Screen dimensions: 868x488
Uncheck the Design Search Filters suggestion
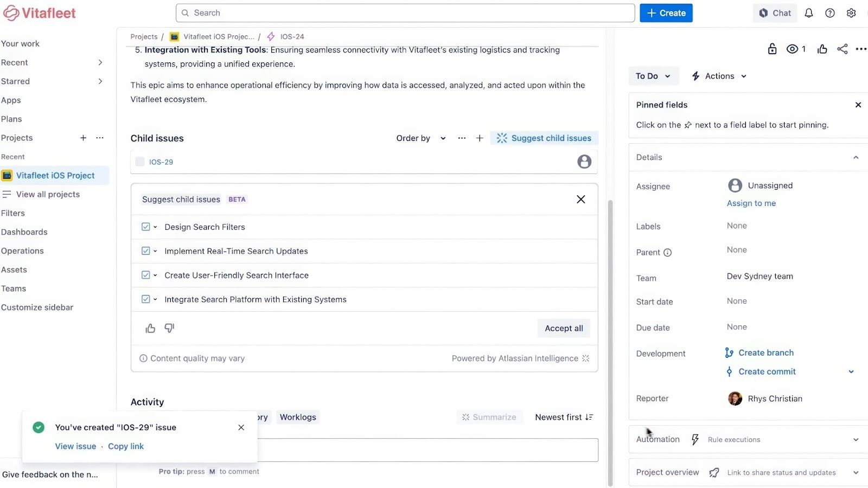coord(146,227)
